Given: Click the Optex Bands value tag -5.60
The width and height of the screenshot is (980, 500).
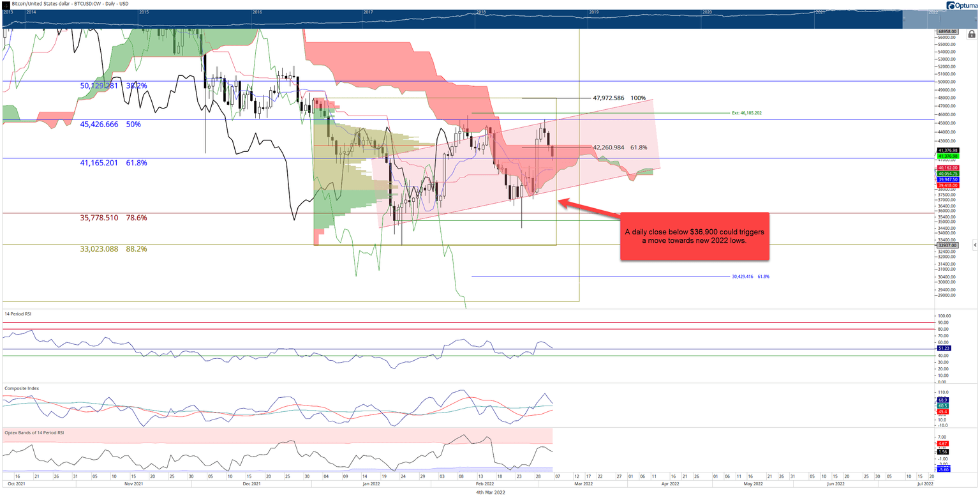Looking at the screenshot, I should [x=943, y=469].
